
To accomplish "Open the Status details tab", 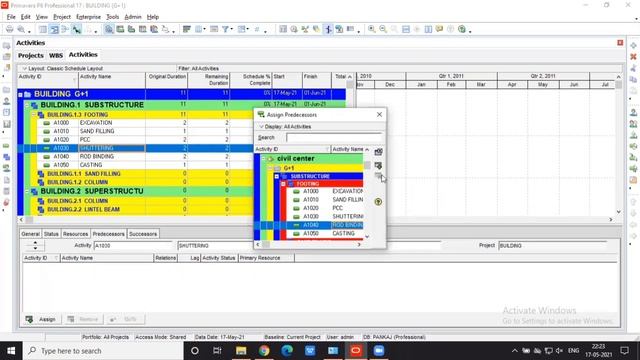I will click(51, 234).
